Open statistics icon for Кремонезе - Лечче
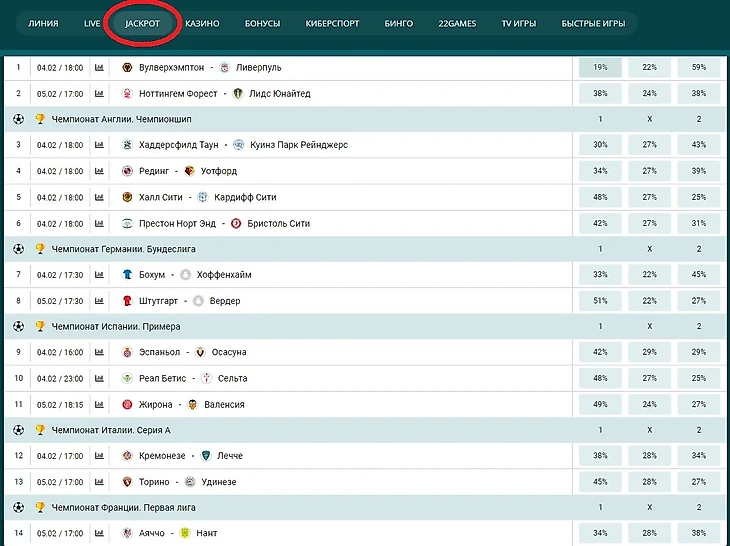Viewport: 730px width, 546px height. [99, 456]
